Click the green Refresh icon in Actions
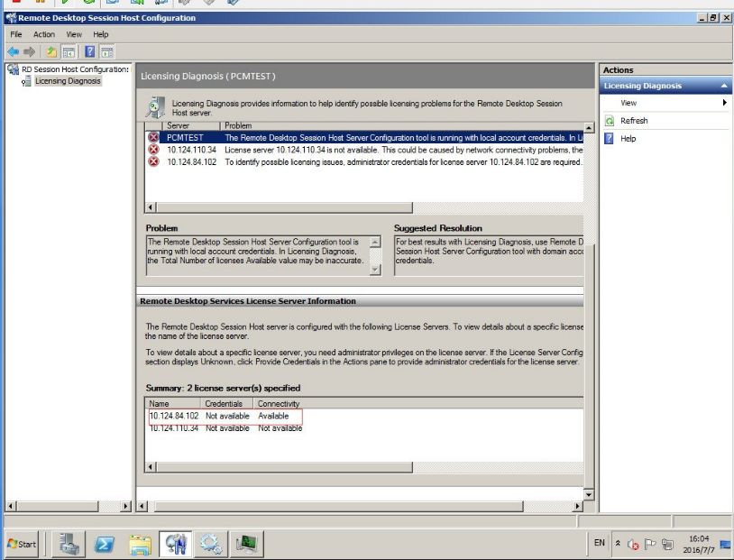The image size is (734, 560). tap(609, 121)
